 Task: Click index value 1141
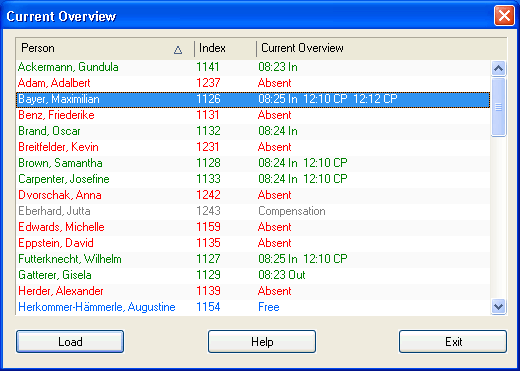pos(208,67)
